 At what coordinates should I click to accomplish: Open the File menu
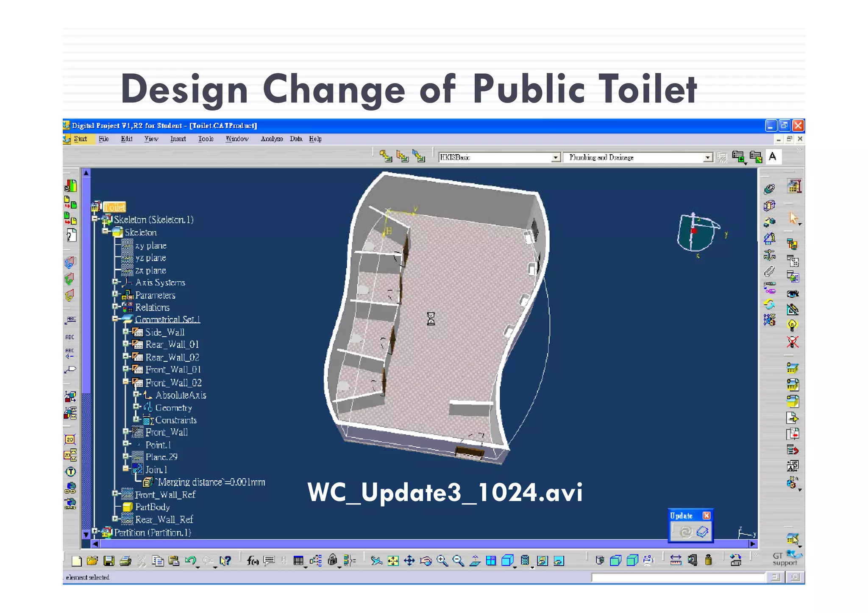[104, 139]
